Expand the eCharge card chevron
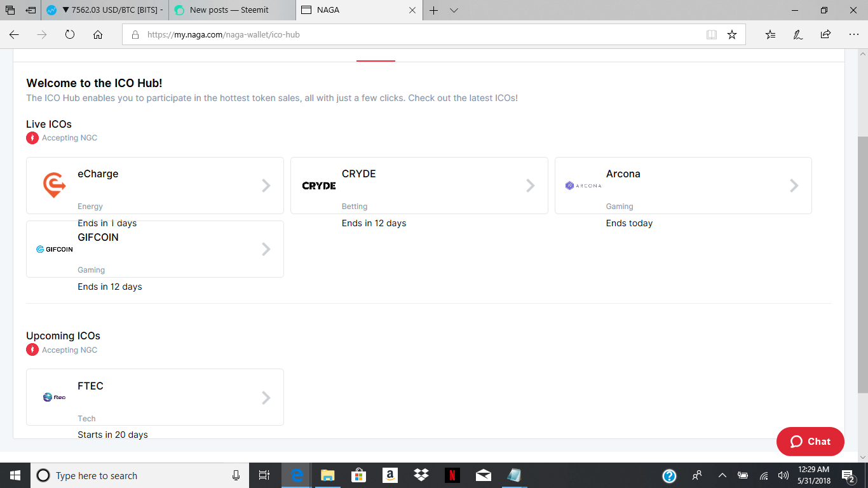 point(266,186)
